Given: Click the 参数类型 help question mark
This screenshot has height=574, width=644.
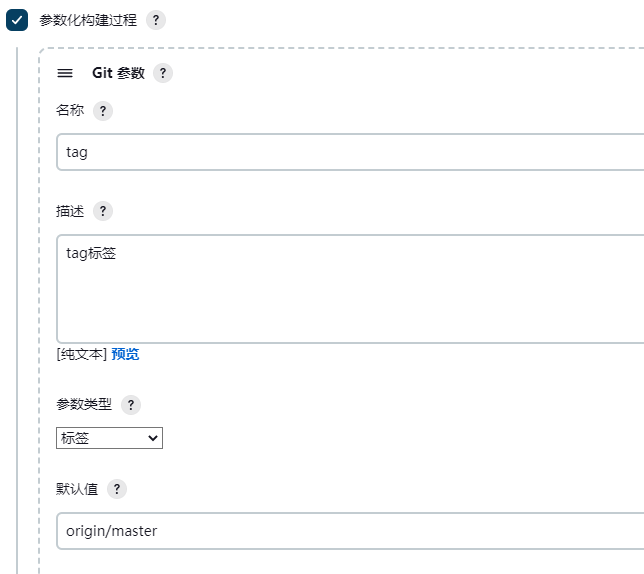Looking at the screenshot, I should coord(130,405).
